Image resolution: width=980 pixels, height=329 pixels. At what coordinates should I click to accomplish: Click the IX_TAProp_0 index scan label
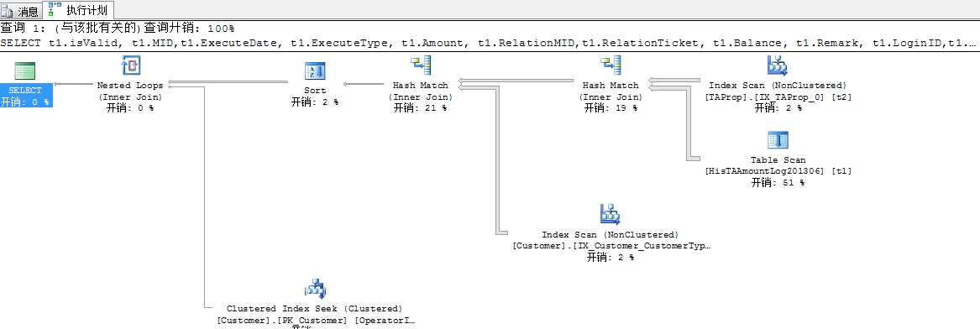(778, 97)
